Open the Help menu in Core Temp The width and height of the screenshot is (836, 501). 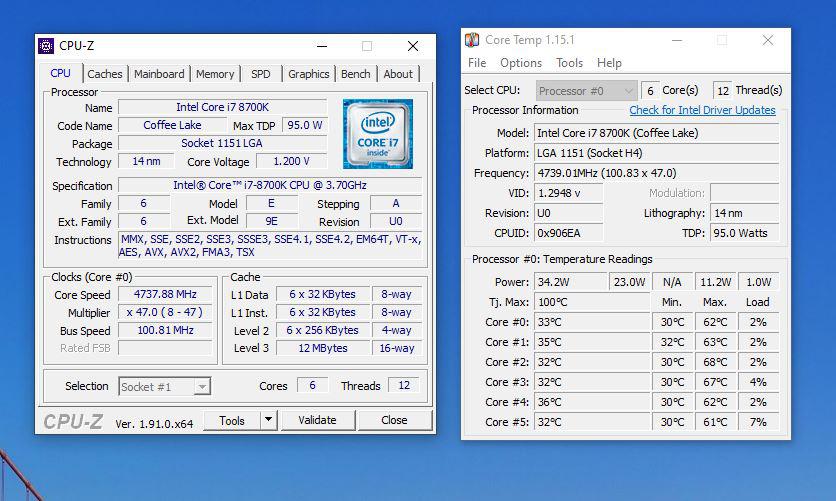609,63
